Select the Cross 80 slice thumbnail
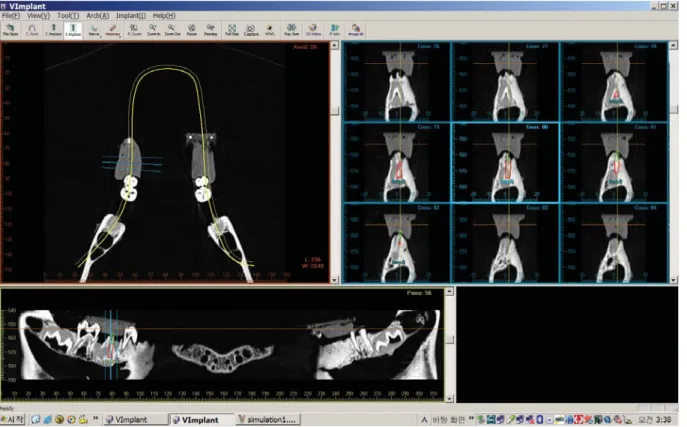687x427 pixels. point(505,162)
